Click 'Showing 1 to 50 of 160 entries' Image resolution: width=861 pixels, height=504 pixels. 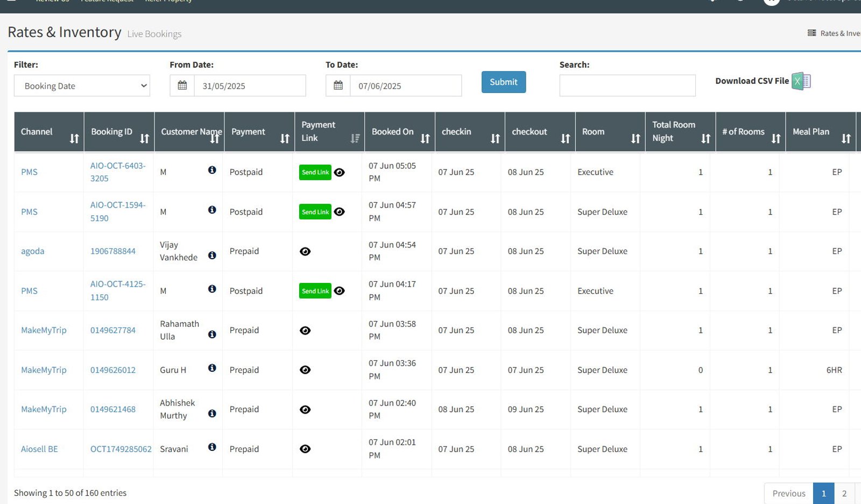click(70, 493)
